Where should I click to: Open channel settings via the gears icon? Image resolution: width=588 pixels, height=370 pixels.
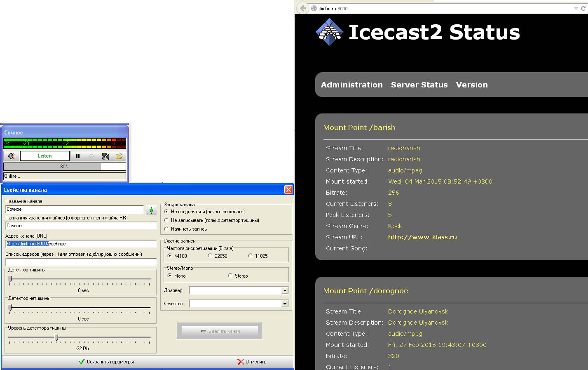pos(105,156)
